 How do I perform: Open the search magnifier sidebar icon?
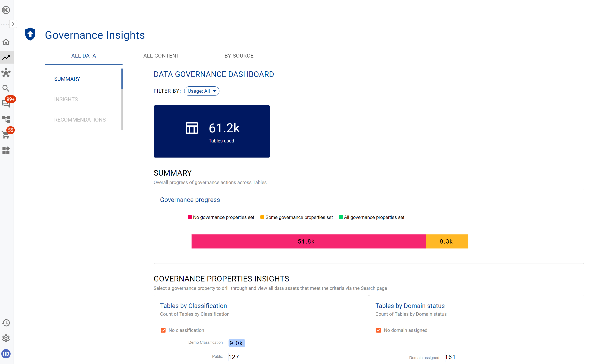(x=6, y=88)
